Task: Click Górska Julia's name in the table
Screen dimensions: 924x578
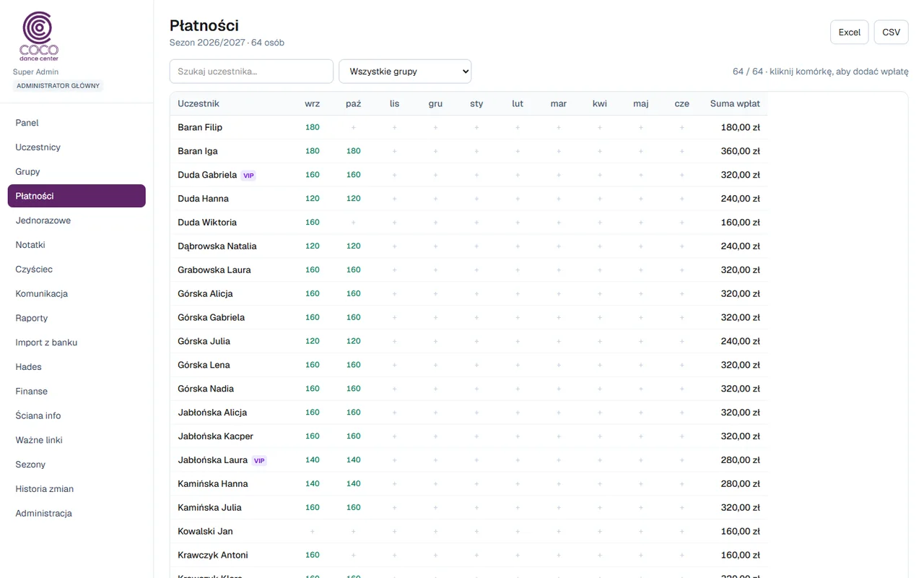Action: point(204,341)
